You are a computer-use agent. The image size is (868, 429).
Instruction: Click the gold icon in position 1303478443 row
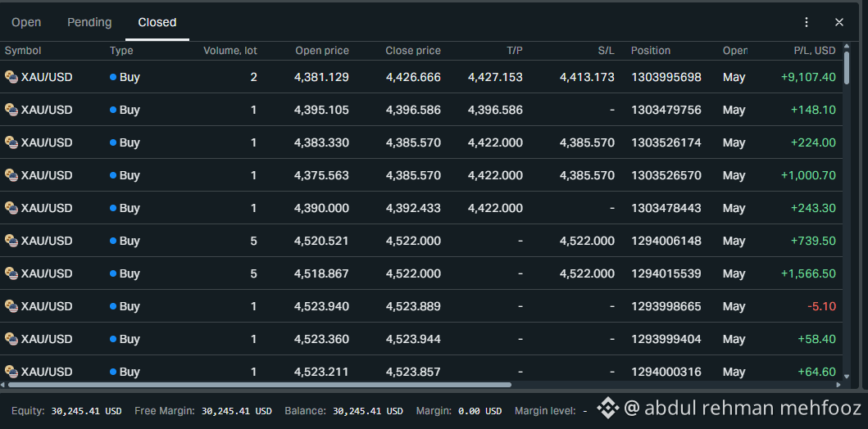11,208
